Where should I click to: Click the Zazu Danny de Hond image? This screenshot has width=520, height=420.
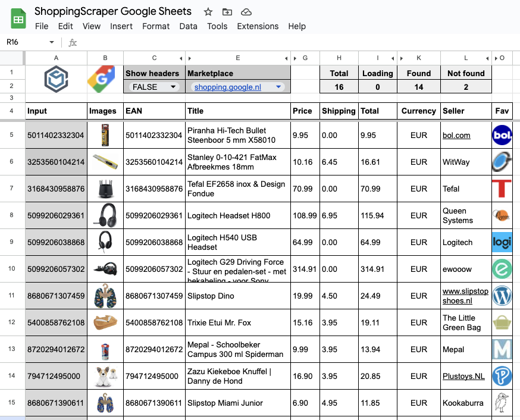pyautogui.click(x=105, y=376)
